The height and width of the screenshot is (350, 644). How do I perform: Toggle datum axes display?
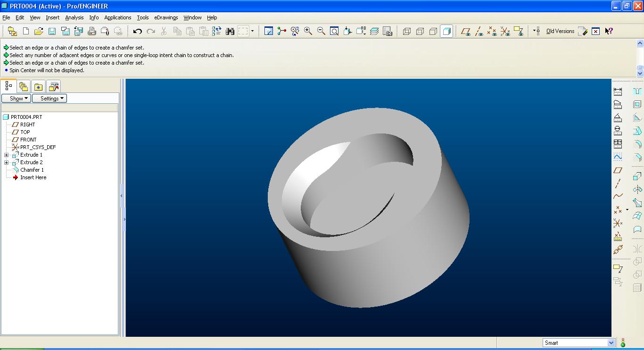coord(479,31)
